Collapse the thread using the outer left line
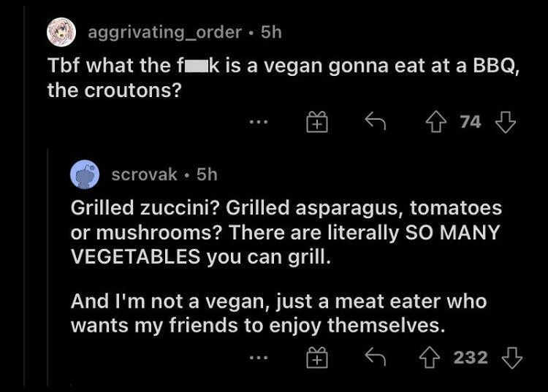The width and height of the screenshot is (548, 392). (24, 196)
